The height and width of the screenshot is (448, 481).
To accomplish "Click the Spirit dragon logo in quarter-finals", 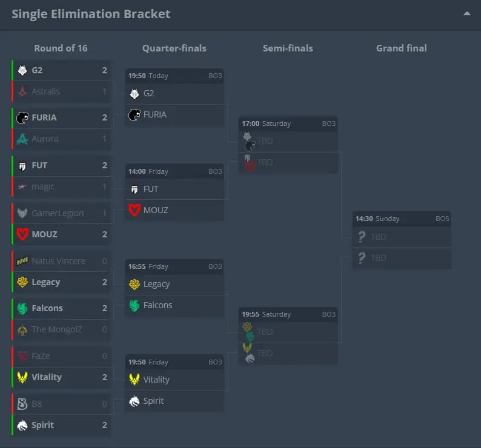I will tap(134, 401).
